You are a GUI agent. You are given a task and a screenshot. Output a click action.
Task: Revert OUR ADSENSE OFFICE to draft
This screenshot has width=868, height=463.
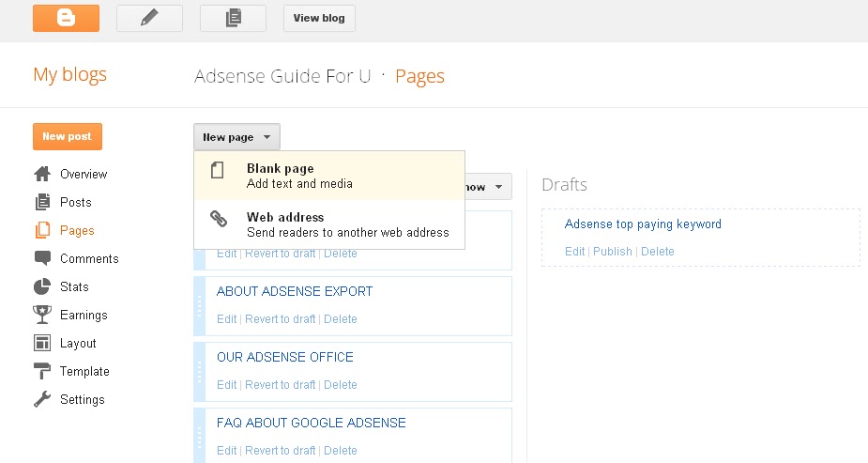pos(281,385)
